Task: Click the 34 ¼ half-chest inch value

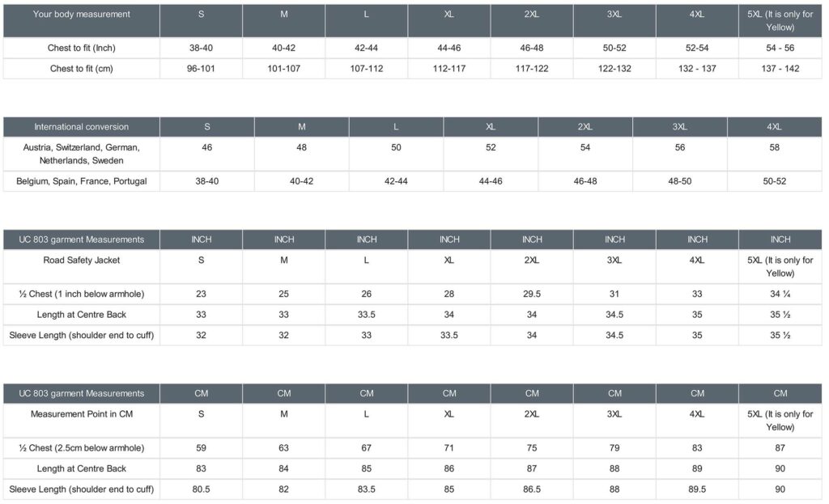Action: pos(780,294)
